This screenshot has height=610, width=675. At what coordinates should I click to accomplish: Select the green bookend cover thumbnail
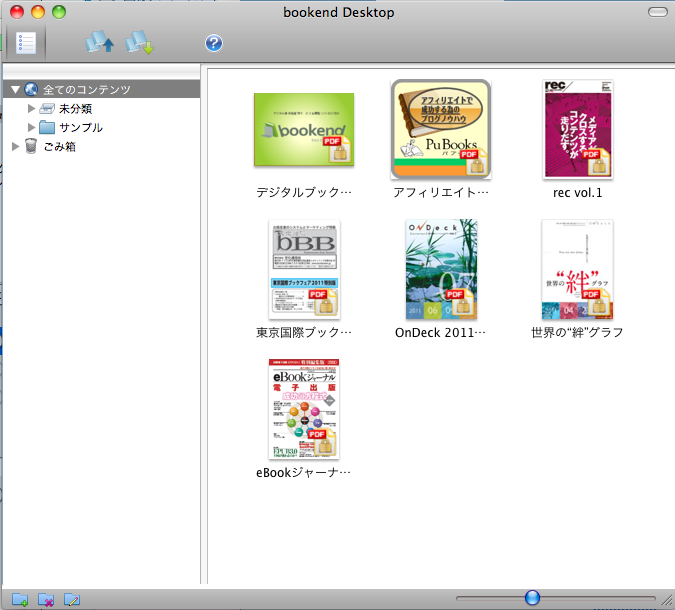[304, 130]
